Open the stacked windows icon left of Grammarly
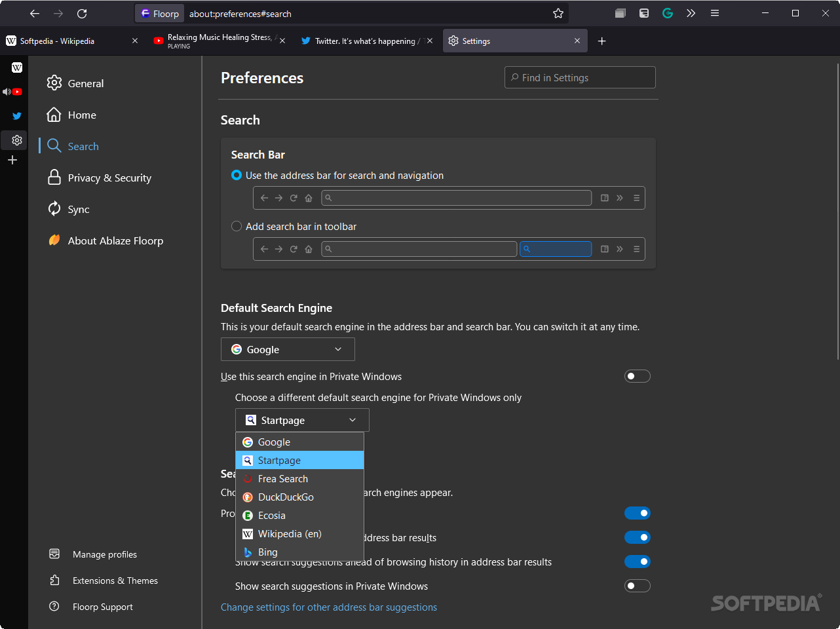840x629 pixels. click(x=620, y=13)
